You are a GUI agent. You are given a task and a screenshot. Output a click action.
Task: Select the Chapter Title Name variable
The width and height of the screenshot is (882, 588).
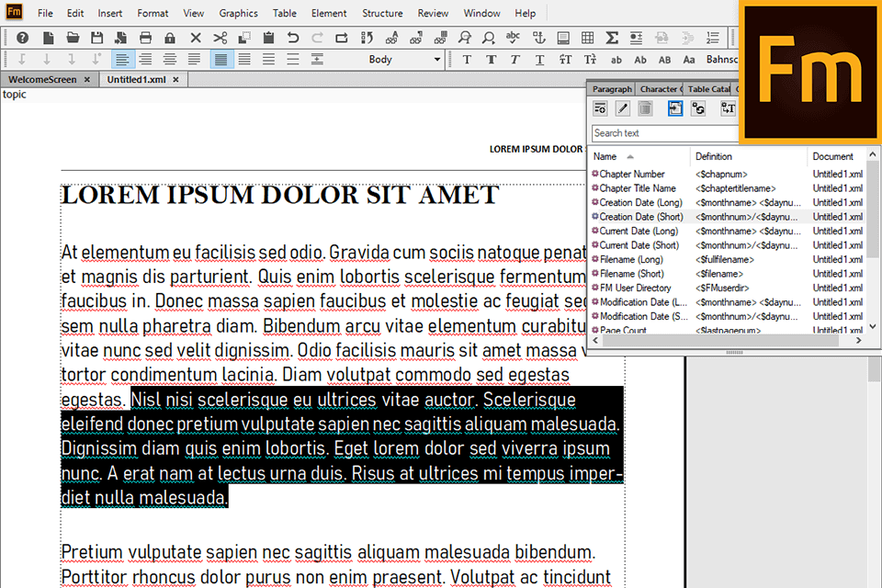click(638, 188)
